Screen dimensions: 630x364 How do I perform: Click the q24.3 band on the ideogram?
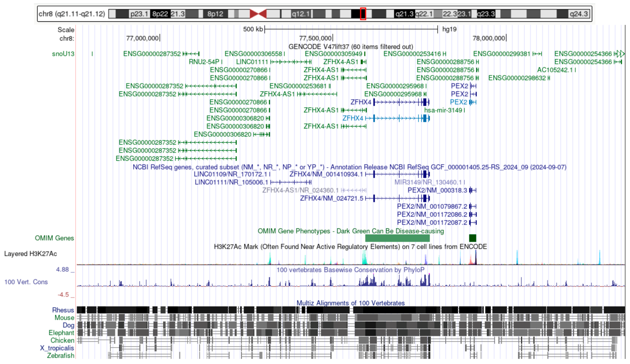pyautogui.click(x=578, y=14)
